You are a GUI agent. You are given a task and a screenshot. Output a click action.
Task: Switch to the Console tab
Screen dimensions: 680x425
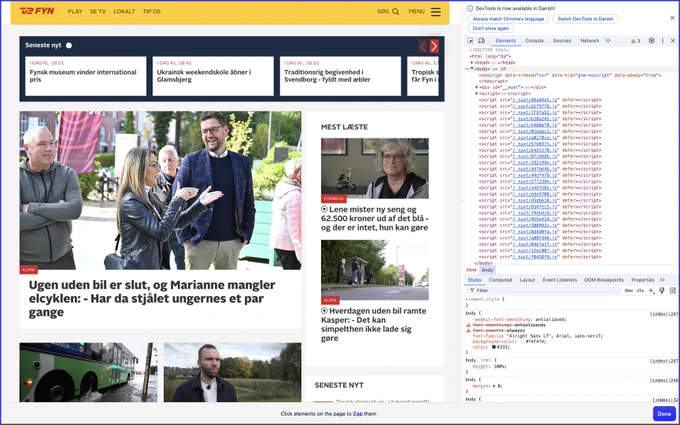coord(534,41)
